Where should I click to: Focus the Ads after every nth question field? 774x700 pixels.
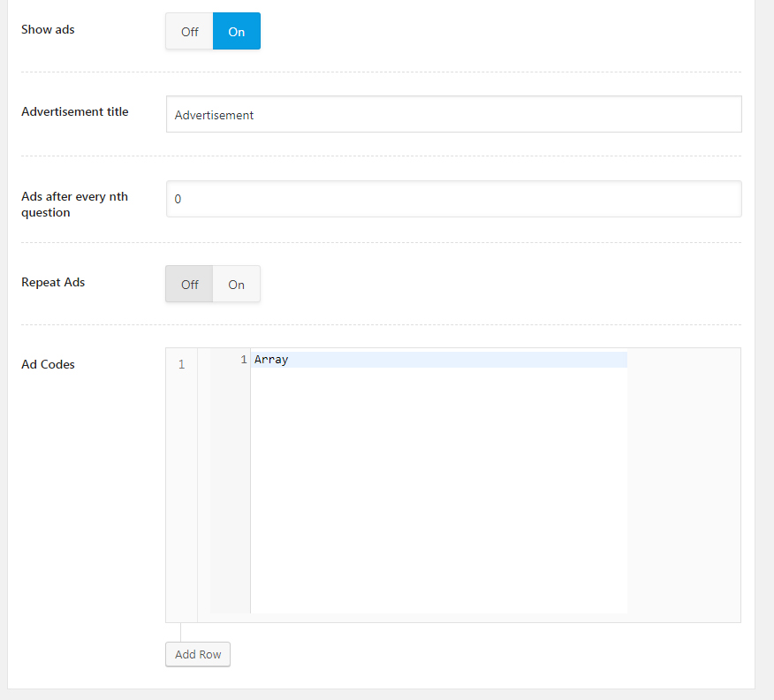click(453, 199)
